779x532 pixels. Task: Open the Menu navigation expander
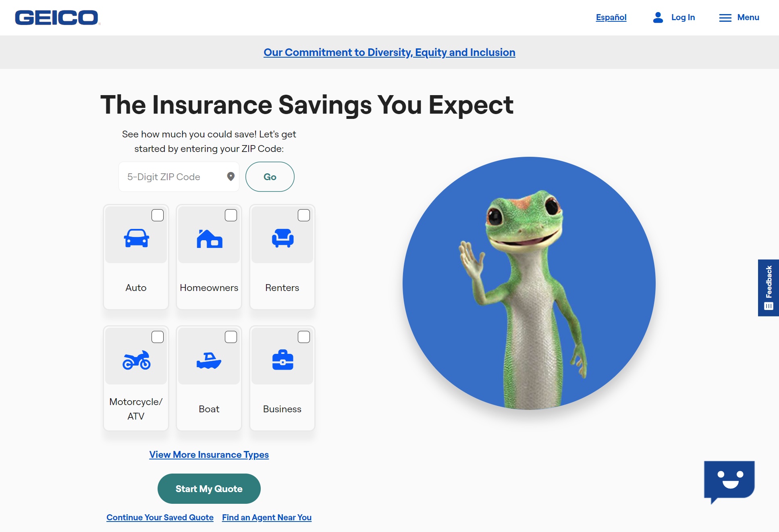click(740, 18)
